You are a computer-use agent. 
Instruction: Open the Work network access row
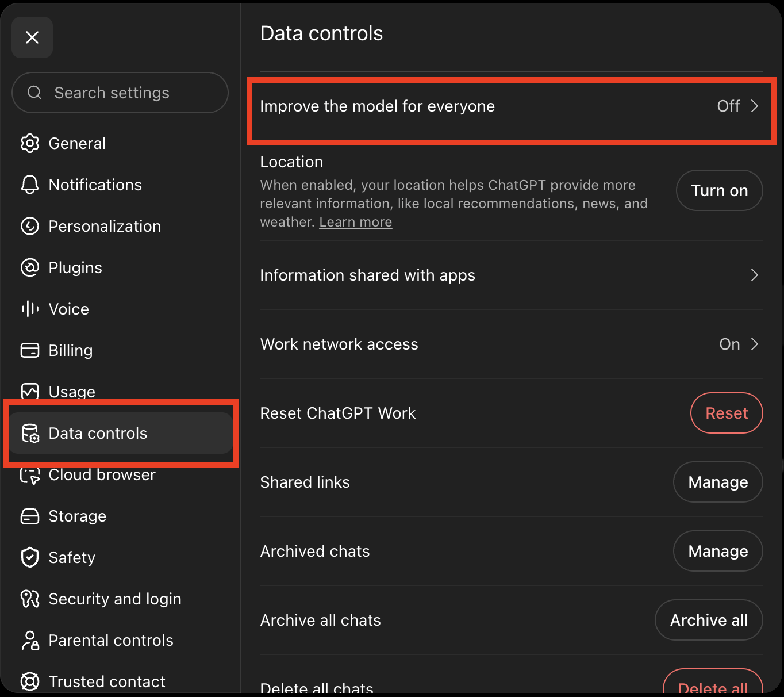pyautogui.click(x=512, y=344)
